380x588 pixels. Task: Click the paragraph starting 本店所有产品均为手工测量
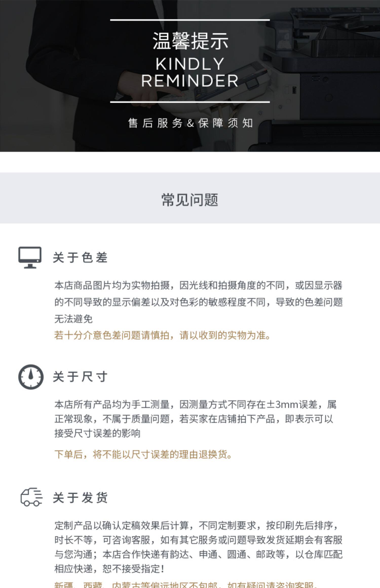click(195, 419)
